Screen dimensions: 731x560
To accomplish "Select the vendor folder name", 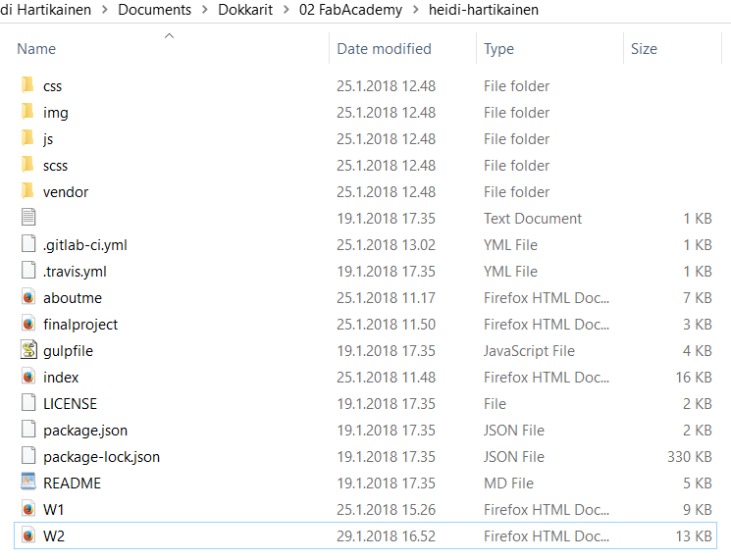I will 66,192.
